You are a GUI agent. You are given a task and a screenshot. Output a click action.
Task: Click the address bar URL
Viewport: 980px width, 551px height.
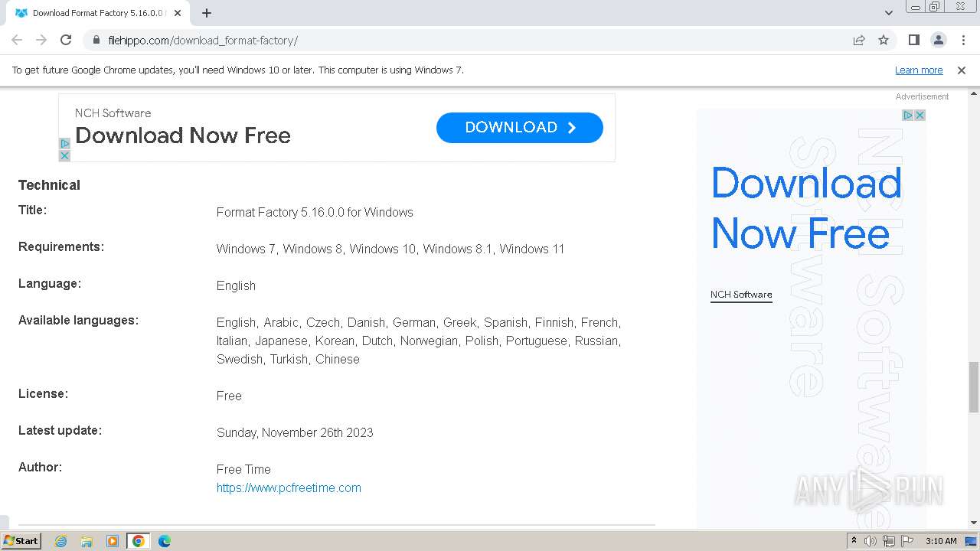click(x=203, y=41)
